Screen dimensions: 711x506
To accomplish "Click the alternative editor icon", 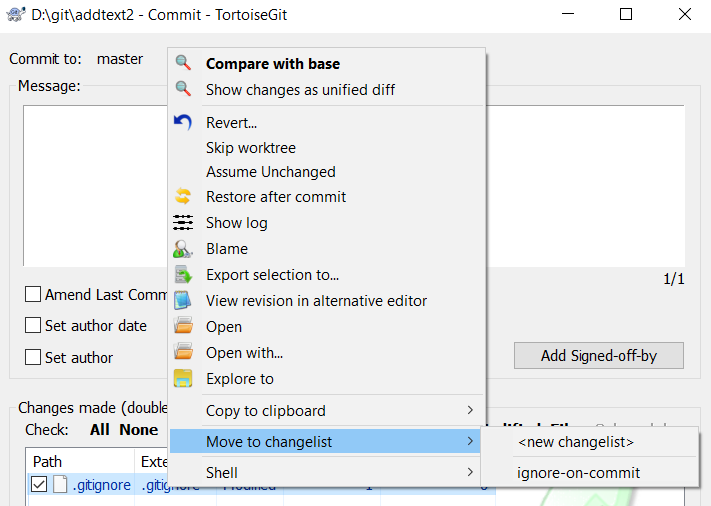I will click(x=183, y=300).
